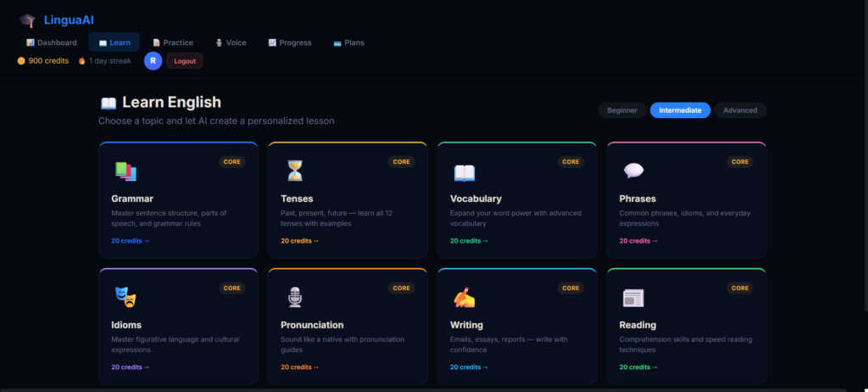Viewport: 868px width, 392px height.
Task: Open the R user avatar
Action: [153, 61]
